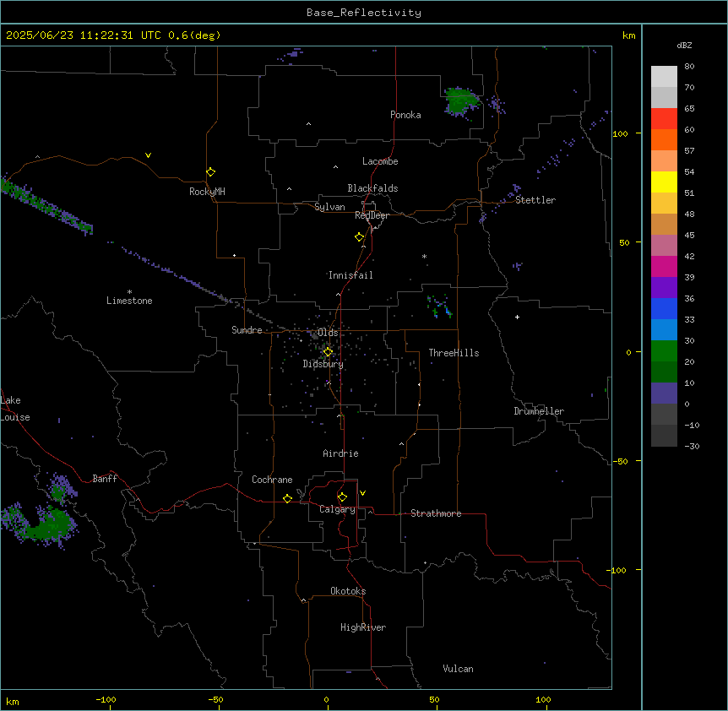Click the light gray 70-80 dBZ legend swatch
The width and height of the screenshot is (728, 711).
pyautogui.click(x=664, y=77)
